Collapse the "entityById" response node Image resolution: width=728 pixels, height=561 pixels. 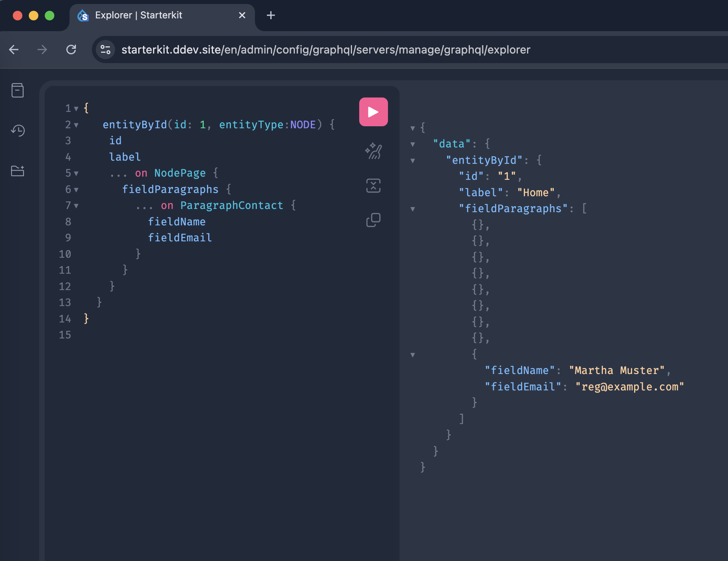(x=413, y=161)
